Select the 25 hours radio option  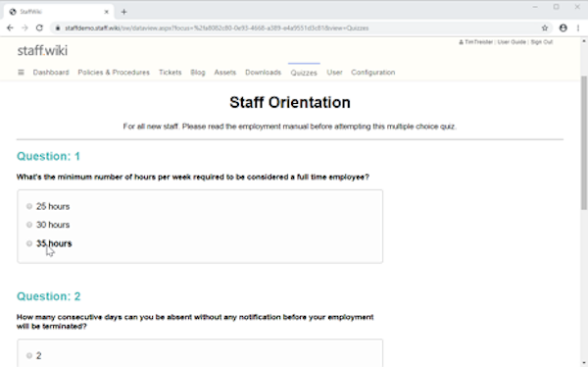(x=29, y=206)
